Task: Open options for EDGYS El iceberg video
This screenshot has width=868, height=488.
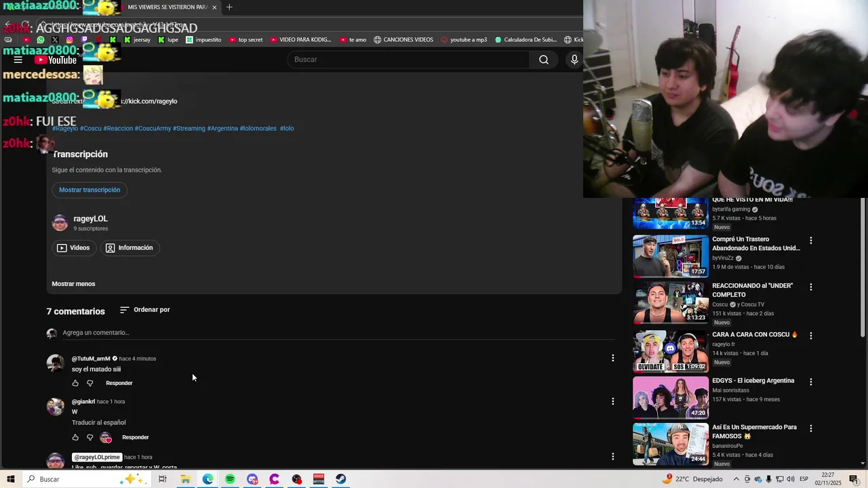Action: 810,382
